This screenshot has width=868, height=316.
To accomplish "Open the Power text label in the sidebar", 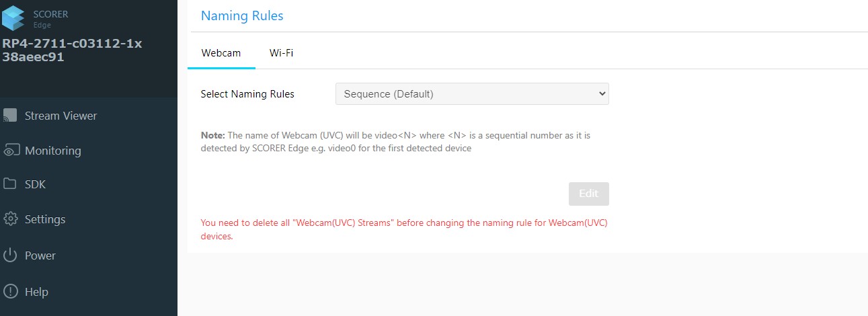I will pyautogui.click(x=40, y=255).
